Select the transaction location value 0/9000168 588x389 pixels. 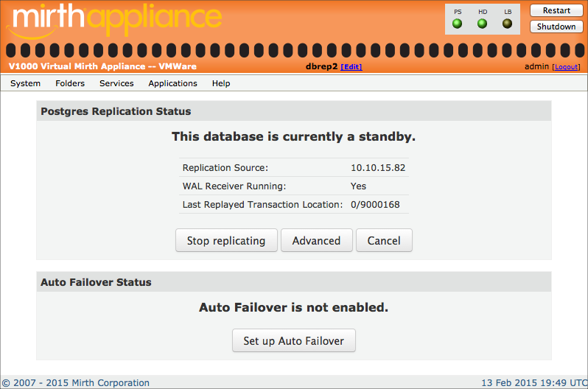point(375,204)
